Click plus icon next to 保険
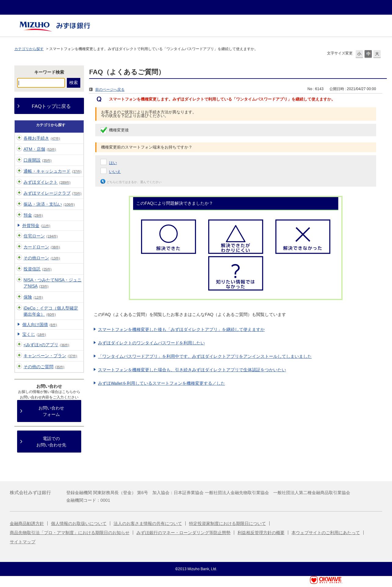 pyautogui.click(x=19, y=297)
